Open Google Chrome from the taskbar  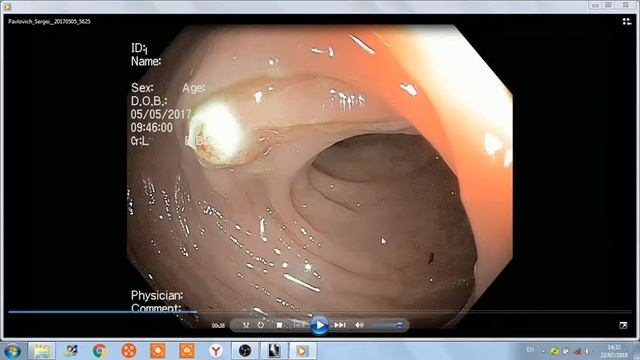point(99,351)
